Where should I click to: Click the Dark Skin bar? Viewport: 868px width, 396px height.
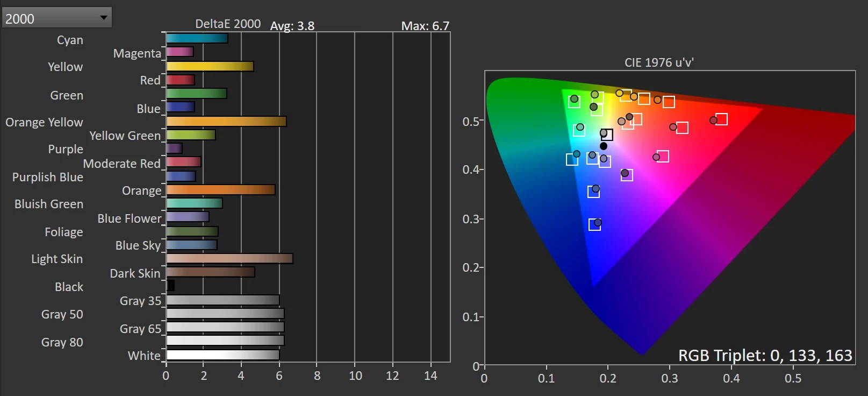(210, 272)
